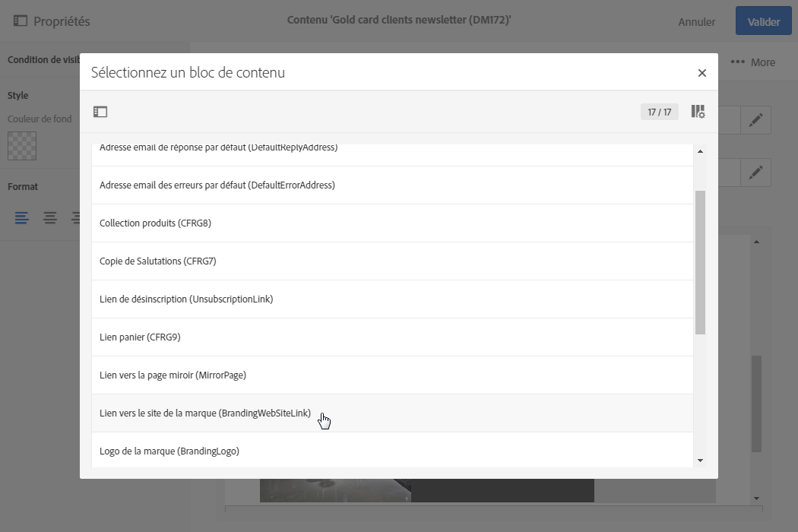The width and height of the screenshot is (798, 532).
Task: Select Lien de désinscription (UnsubscriptionLink) block
Action: [x=186, y=299]
